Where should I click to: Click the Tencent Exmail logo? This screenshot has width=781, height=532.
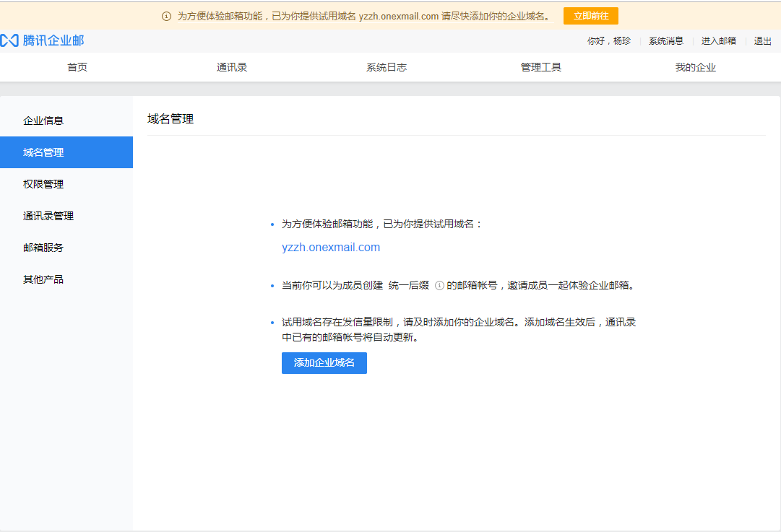[43, 40]
